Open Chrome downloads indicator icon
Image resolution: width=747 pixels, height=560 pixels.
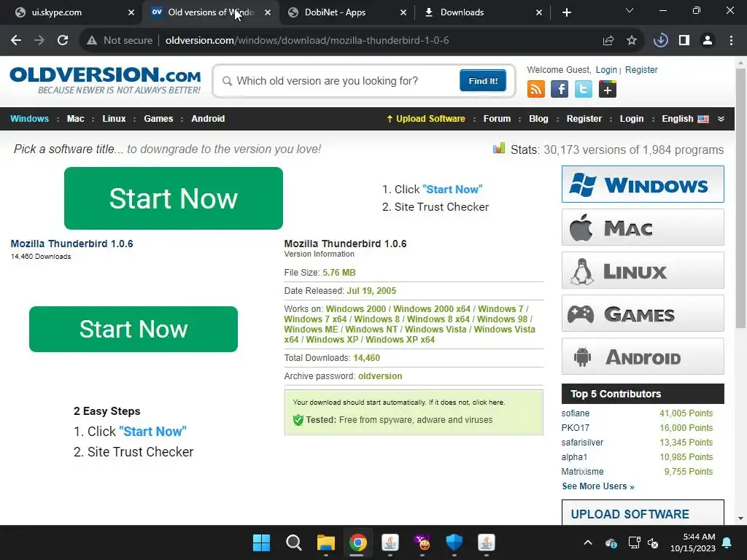pyautogui.click(x=661, y=41)
